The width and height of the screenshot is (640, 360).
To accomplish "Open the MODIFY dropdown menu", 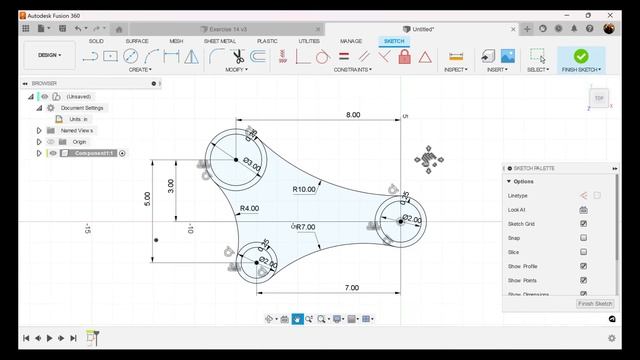I will pyautogui.click(x=236, y=70).
